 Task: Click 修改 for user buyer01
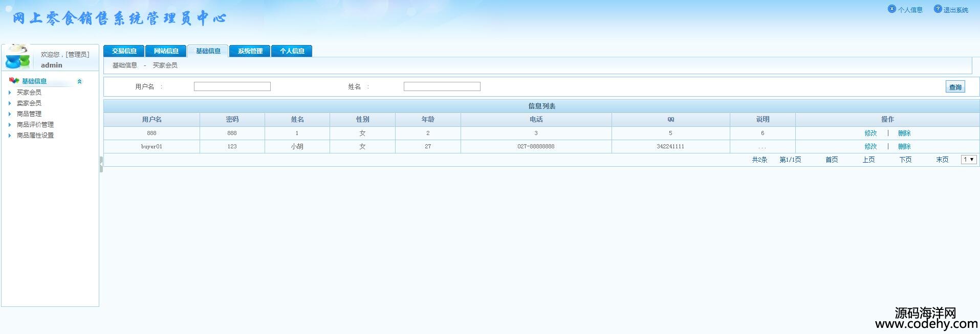pyautogui.click(x=870, y=146)
